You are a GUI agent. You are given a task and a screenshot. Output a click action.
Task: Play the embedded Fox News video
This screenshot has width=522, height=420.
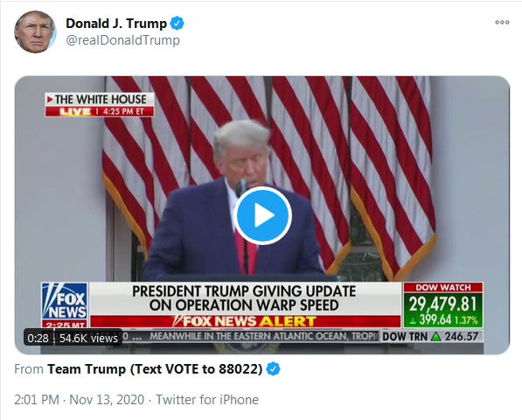coord(262,215)
